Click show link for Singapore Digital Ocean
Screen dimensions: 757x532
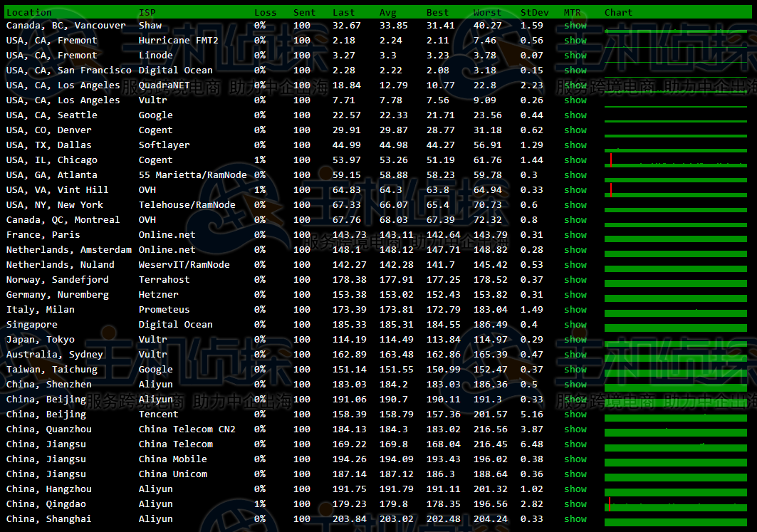pos(575,325)
